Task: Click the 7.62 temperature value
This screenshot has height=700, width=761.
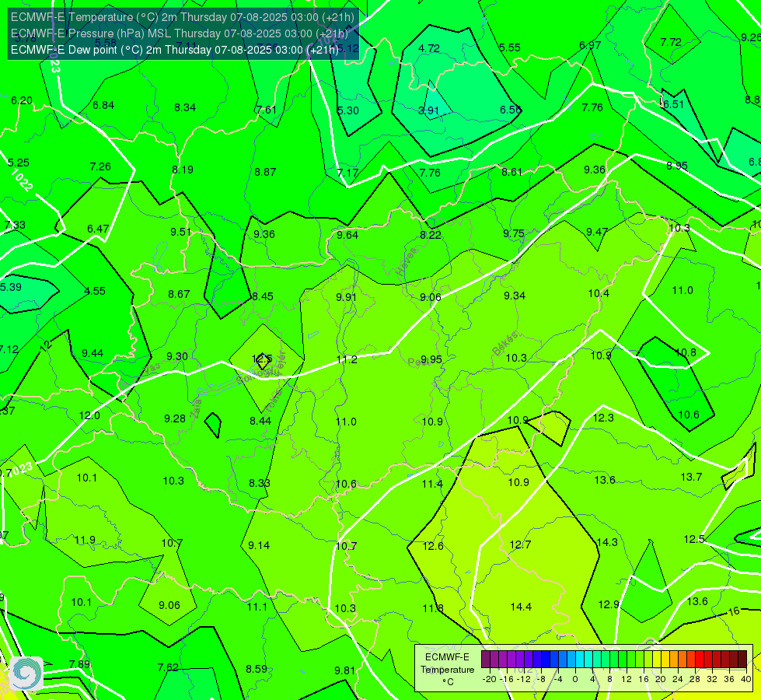Action: pyautogui.click(x=168, y=667)
